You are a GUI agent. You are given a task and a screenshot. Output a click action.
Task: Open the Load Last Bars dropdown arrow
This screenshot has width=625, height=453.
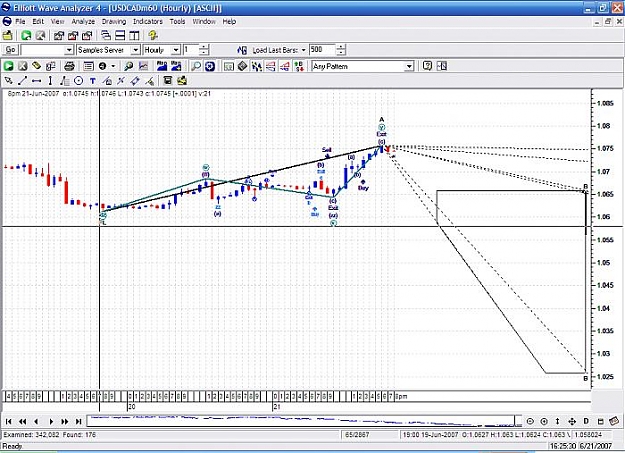coord(303,50)
